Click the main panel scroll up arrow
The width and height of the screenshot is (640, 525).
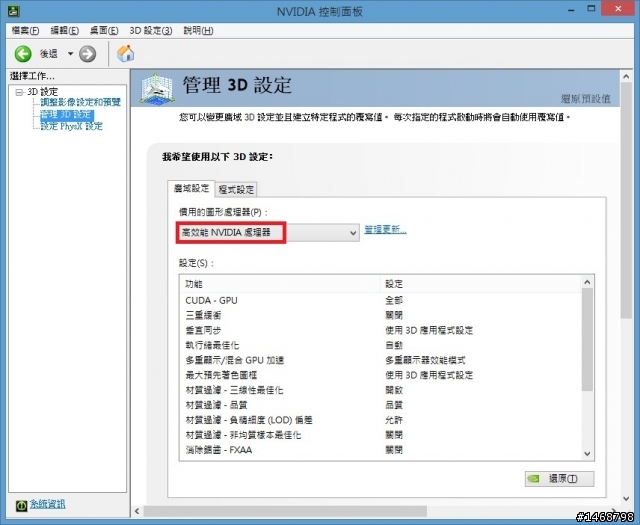point(626,76)
